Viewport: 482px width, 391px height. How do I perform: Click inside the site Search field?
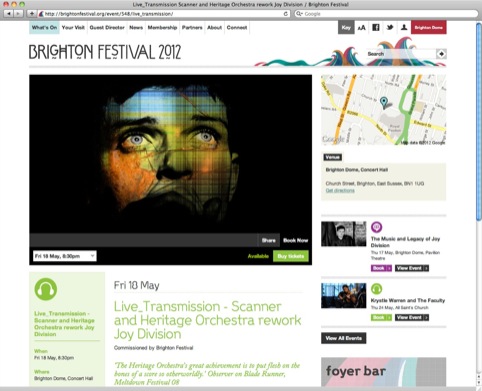(401, 54)
